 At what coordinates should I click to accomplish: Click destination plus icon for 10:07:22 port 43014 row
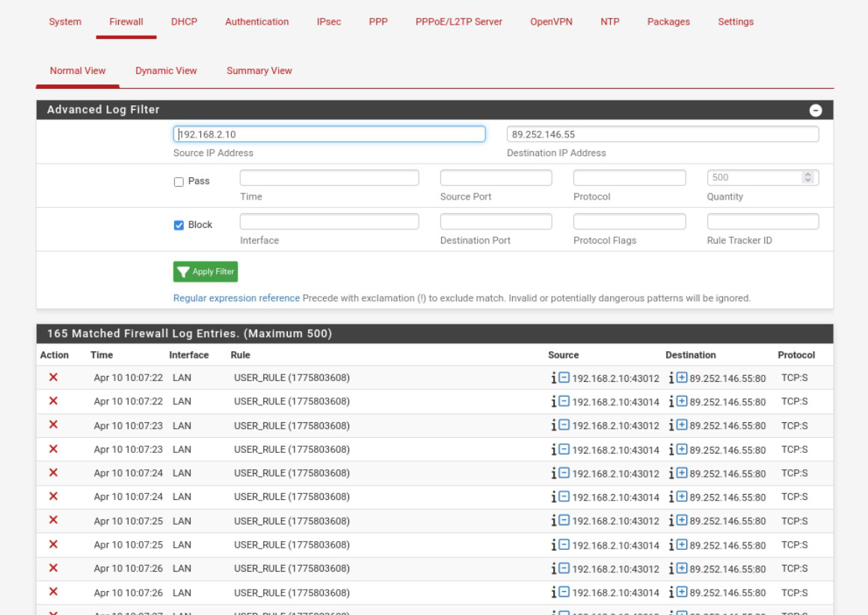[x=681, y=401]
